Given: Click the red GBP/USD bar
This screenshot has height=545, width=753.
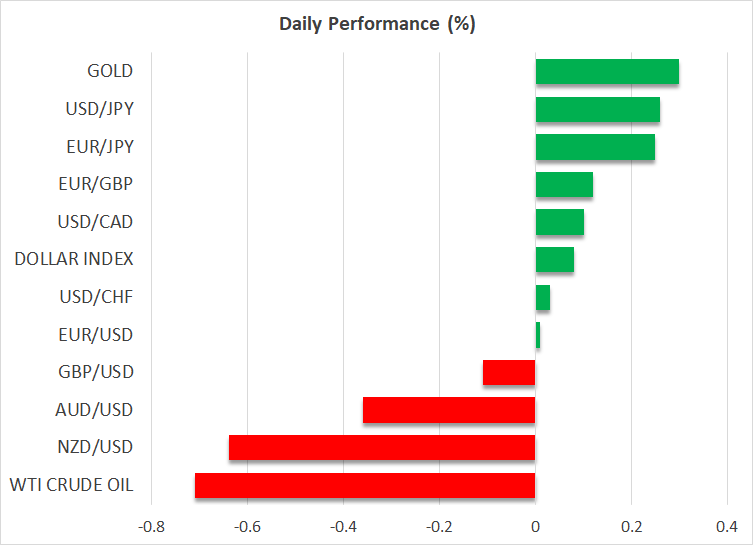Looking at the screenshot, I should point(509,373).
